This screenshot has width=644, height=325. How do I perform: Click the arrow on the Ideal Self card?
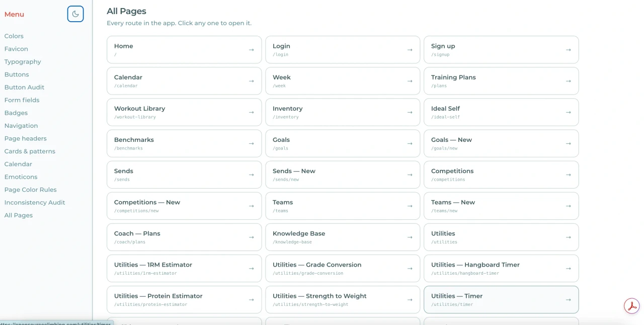pos(569,112)
